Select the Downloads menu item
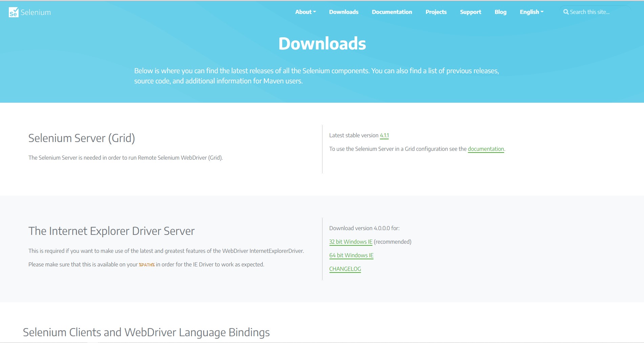Image resolution: width=644 pixels, height=343 pixels. [344, 12]
